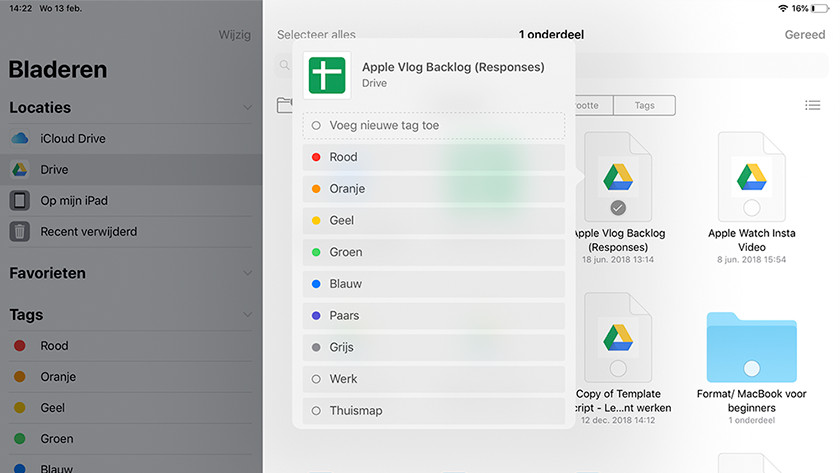Open iCloud Drive location

tap(72, 138)
